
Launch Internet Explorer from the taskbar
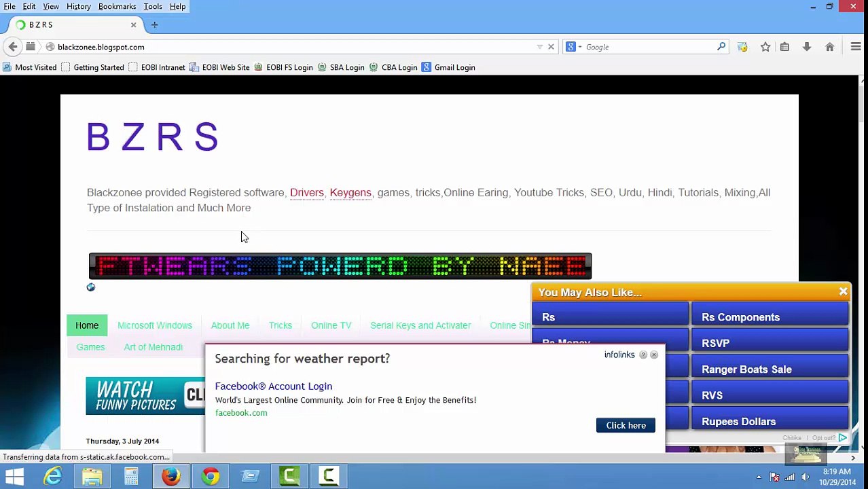(x=53, y=476)
